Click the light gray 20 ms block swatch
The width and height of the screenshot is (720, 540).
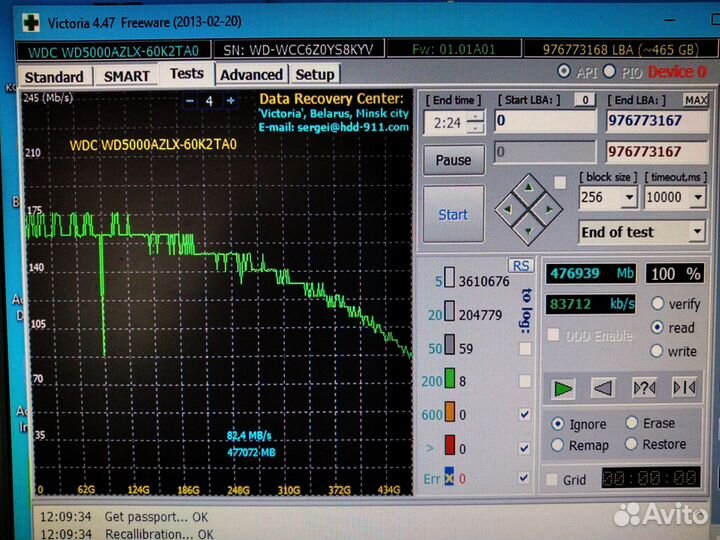tap(450, 311)
